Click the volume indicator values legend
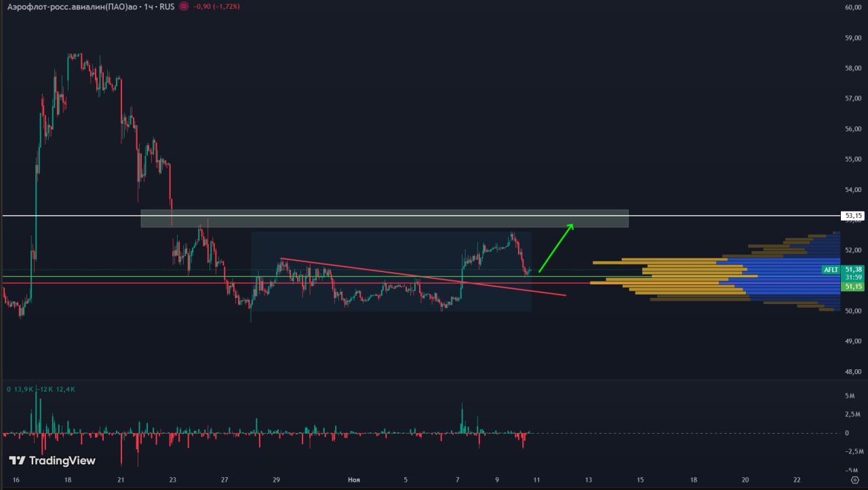Viewport: 868px width, 490px height. (41, 389)
